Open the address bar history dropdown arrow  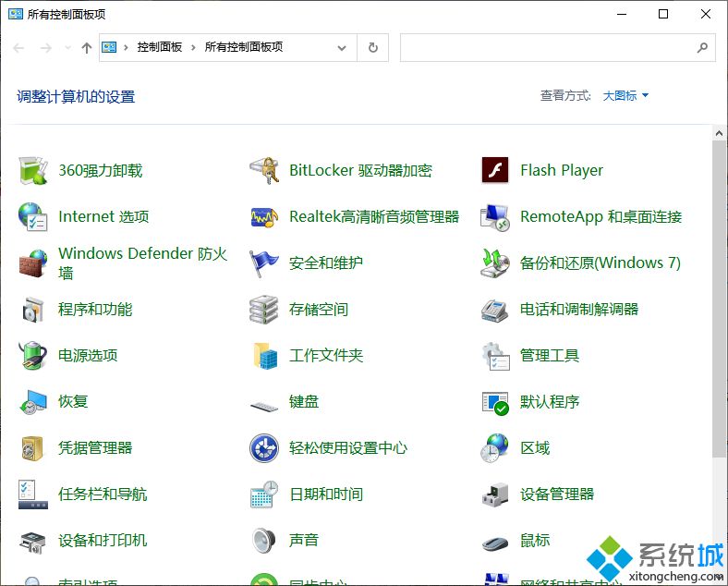click(342, 47)
